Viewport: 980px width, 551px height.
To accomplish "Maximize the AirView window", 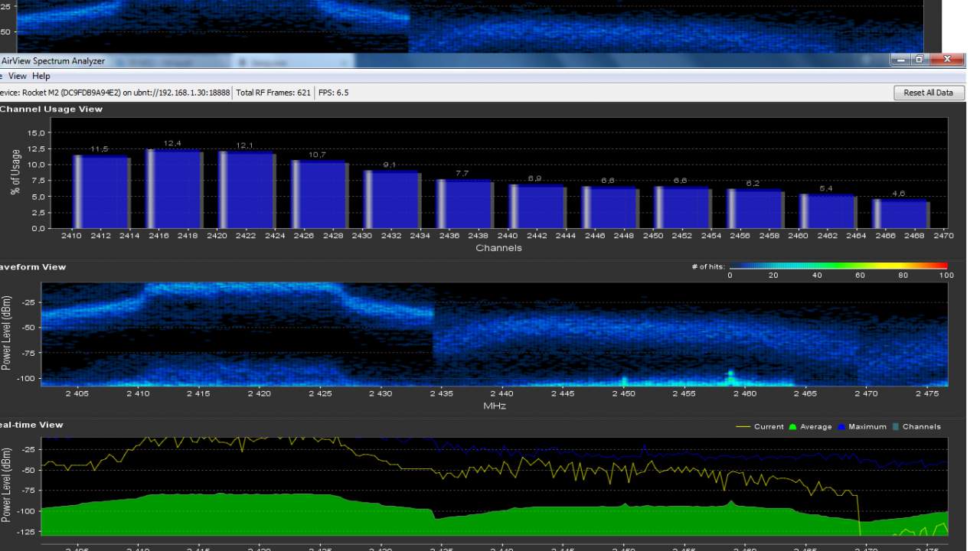I will coord(919,60).
